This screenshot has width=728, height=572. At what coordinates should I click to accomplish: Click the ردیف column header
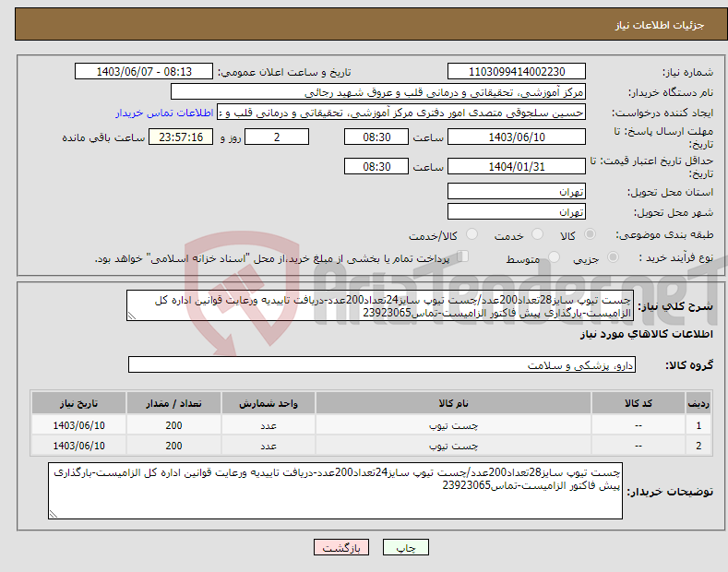click(698, 403)
